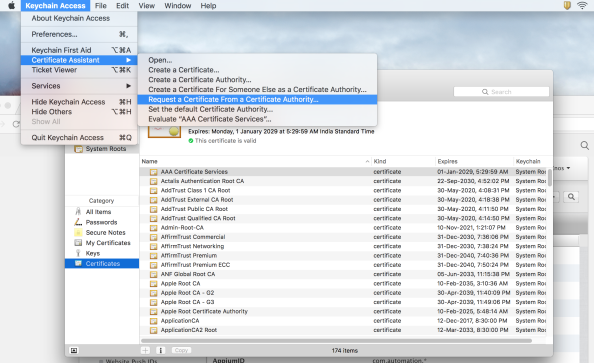Select the Actalis Authentication Root CA row
Image resolution: width=594 pixels, height=363 pixels.
(x=343, y=181)
